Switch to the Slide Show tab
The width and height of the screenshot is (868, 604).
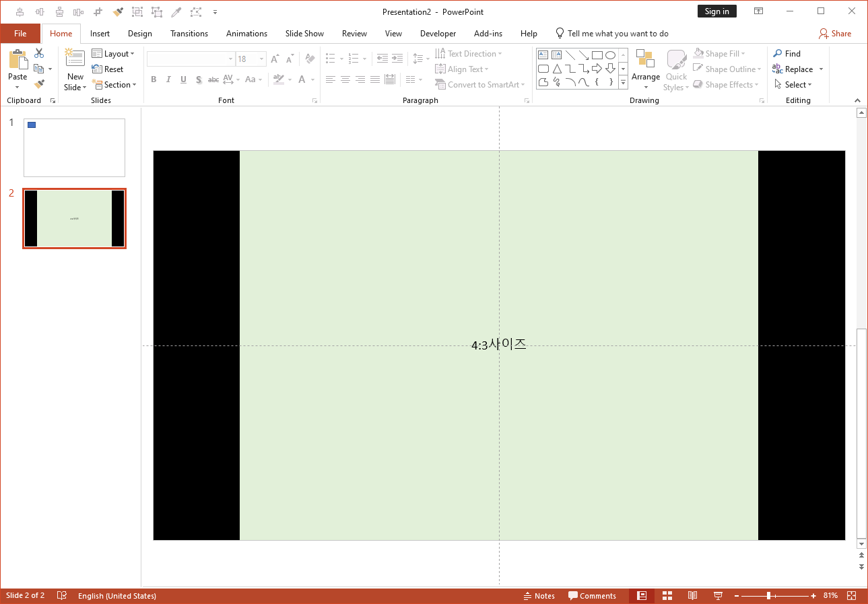pos(304,33)
